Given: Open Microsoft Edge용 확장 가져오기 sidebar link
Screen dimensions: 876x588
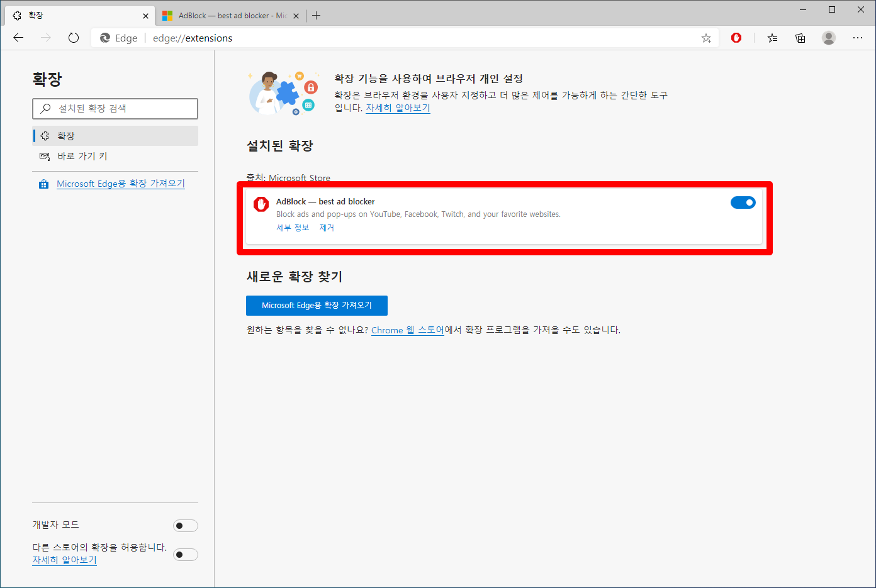Looking at the screenshot, I should pyautogui.click(x=121, y=184).
